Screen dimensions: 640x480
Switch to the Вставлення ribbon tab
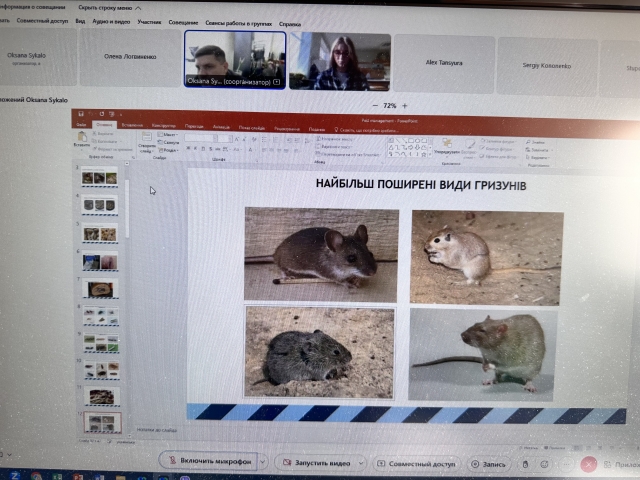tap(132, 125)
